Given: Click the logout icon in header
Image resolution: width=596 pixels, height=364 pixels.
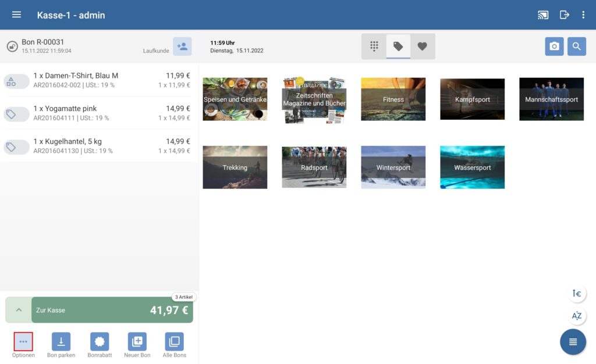Looking at the screenshot, I should pos(564,15).
